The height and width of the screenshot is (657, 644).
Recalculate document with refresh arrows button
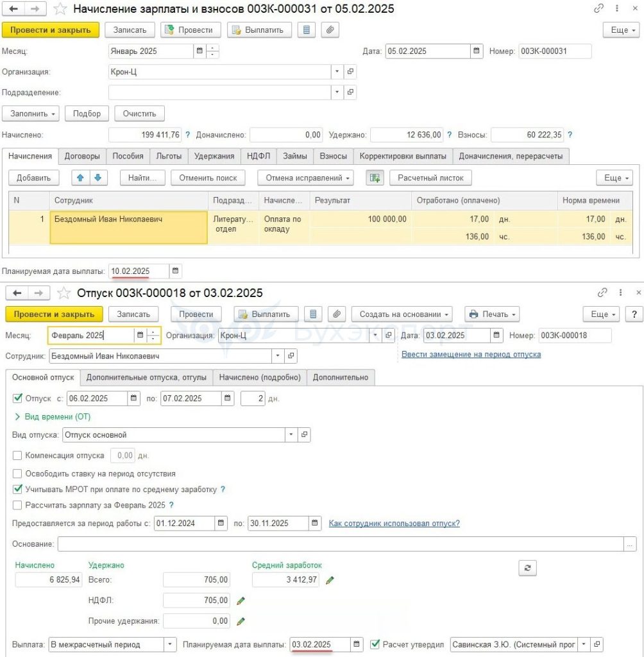click(527, 568)
